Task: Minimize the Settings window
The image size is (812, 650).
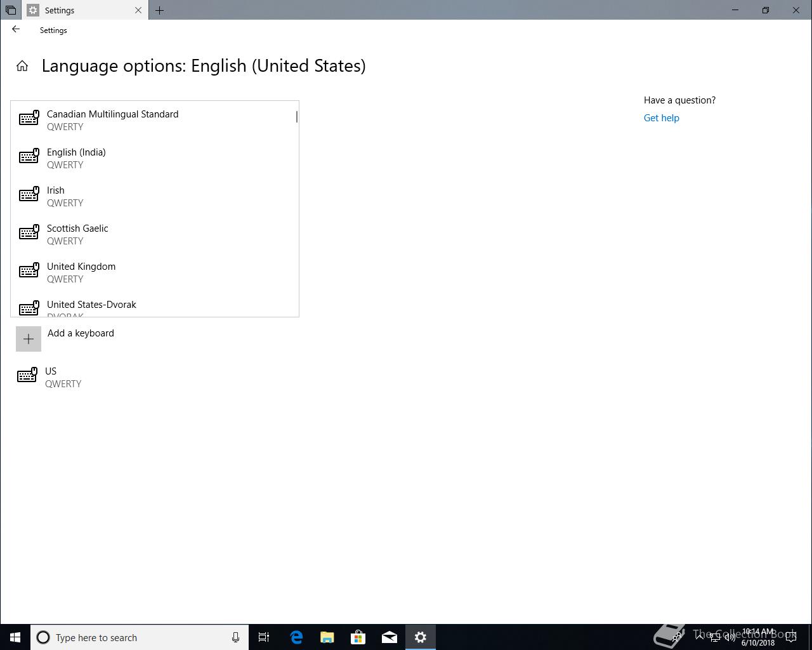Action: tap(735, 10)
